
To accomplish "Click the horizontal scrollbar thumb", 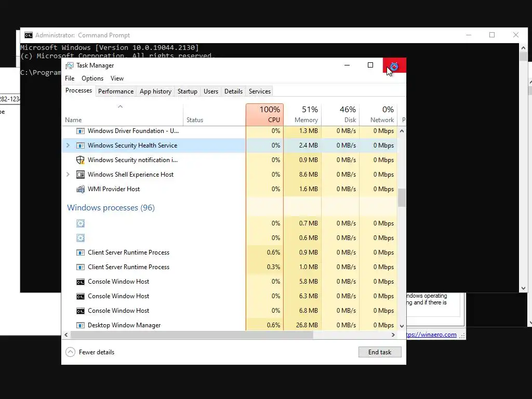I will pos(192,335).
